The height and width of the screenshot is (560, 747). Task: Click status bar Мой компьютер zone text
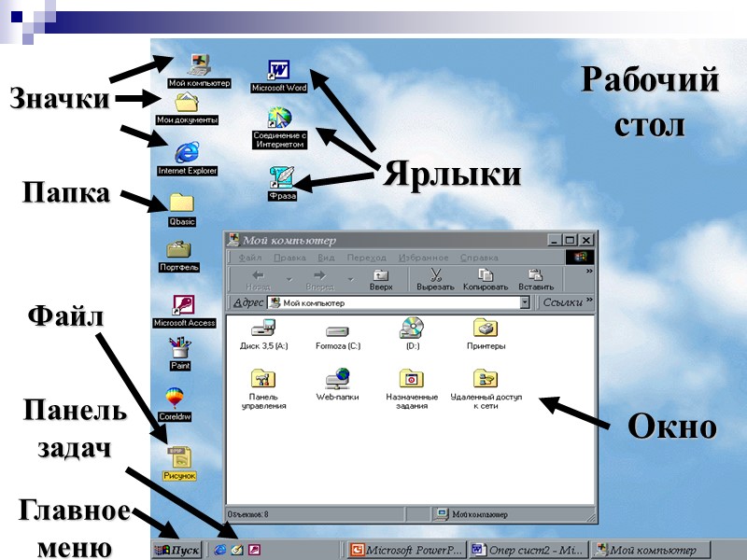click(480, 514)
